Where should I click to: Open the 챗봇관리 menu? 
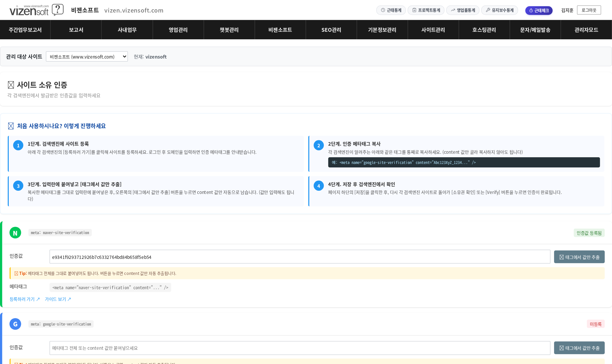(229, 30)
